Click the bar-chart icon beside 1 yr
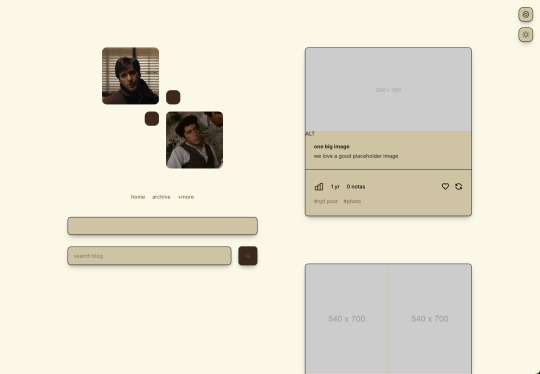540x374 pixels. point(319,187)
